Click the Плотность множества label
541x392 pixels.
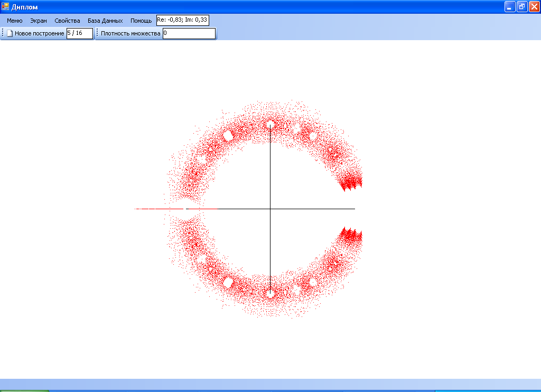pos(130,33)
